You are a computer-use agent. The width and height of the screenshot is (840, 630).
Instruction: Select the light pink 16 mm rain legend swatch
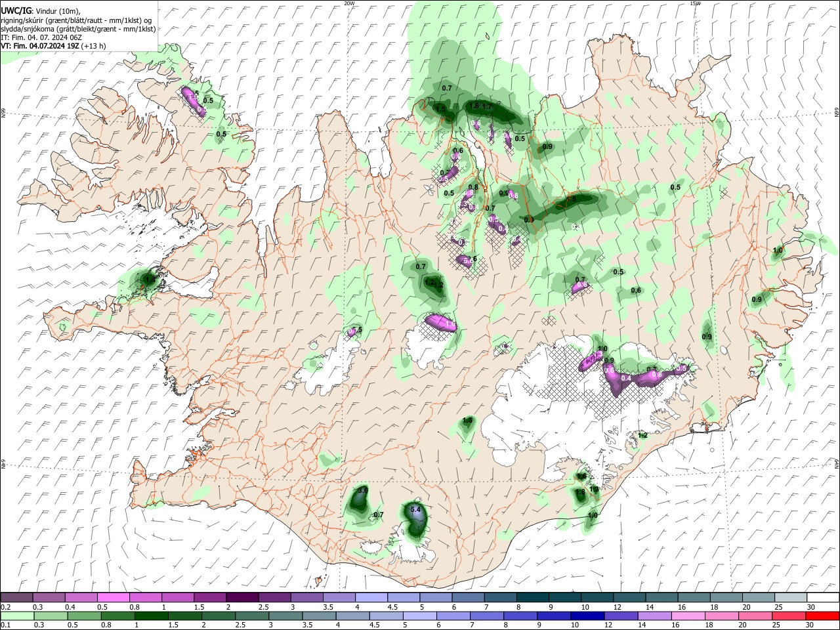688,616
